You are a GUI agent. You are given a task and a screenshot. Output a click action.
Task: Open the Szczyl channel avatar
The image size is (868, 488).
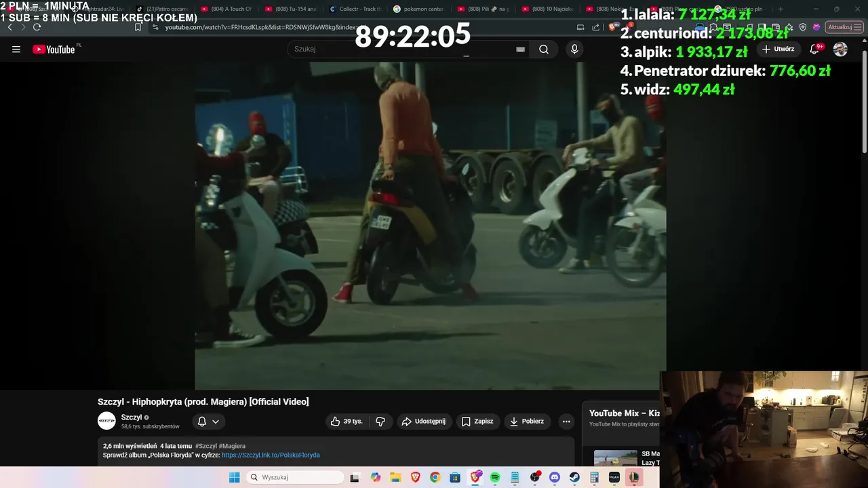(106, 421)
